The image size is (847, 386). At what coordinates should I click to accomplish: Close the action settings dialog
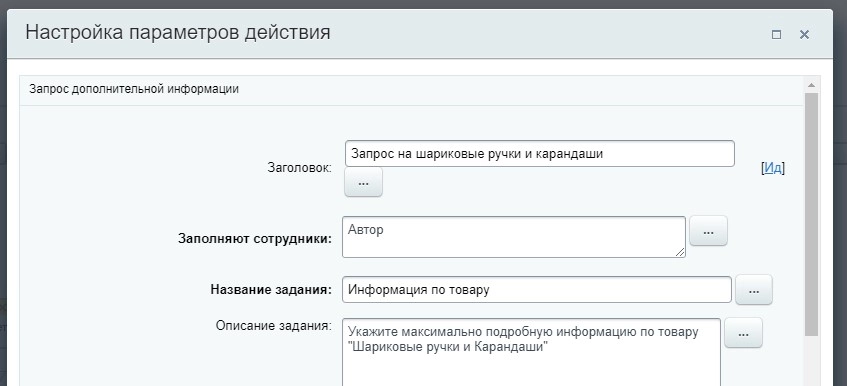coord(804,35)
